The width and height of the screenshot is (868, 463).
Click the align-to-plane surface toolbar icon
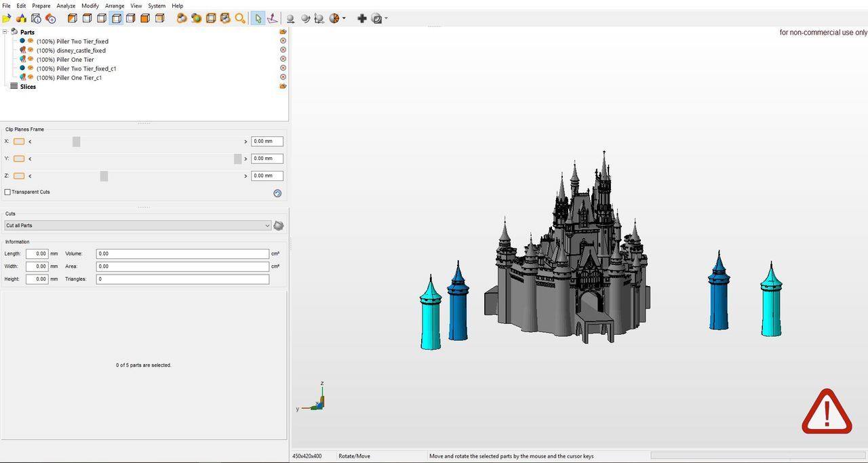pos(272,18)
